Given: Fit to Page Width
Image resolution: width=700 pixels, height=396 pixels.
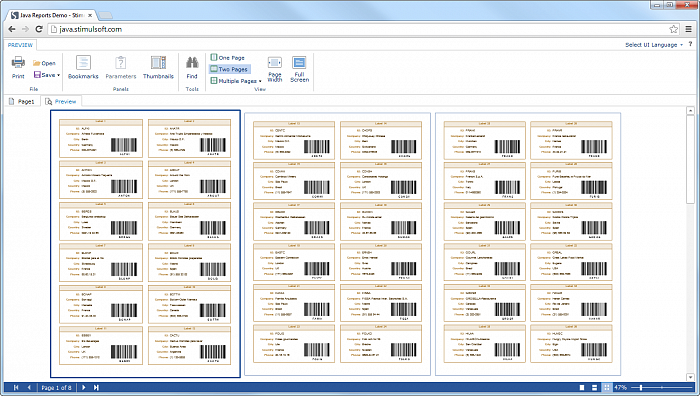Looking at the screenshot, I should point(275,69).
